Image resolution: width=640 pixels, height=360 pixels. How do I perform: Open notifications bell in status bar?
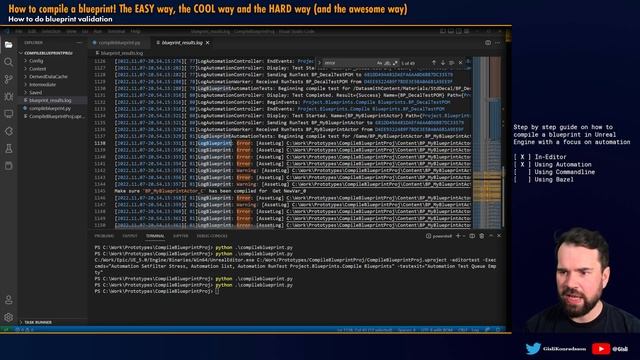click(x=498, y=329)
